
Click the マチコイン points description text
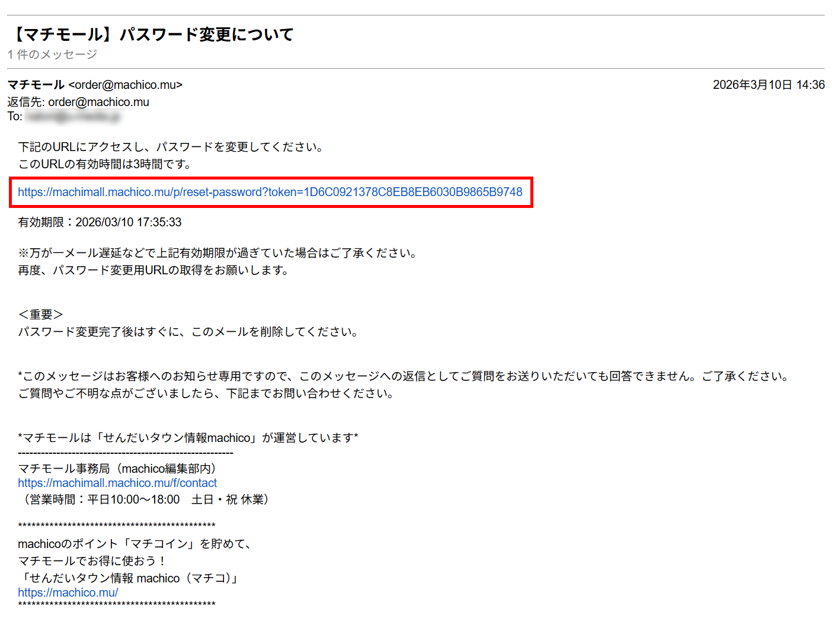133,543
